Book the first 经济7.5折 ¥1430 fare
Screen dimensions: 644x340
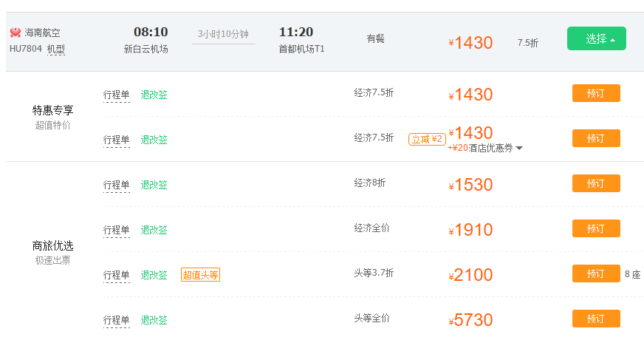[x=596, y=93]
